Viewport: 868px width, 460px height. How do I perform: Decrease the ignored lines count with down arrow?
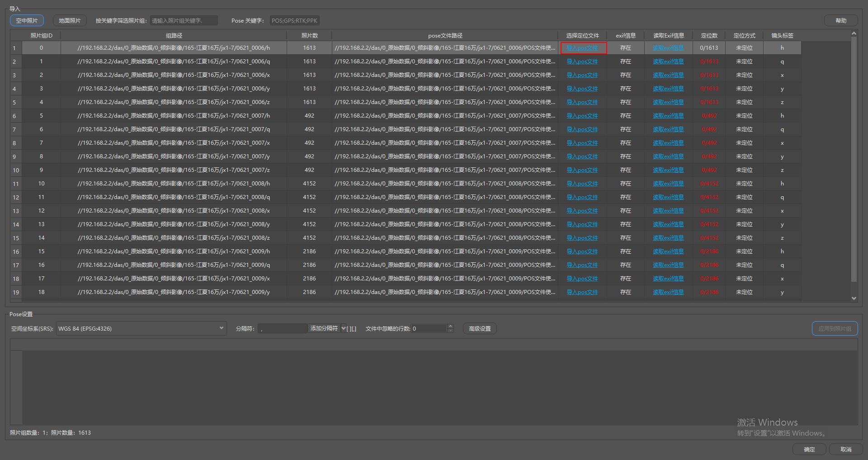(x=450, y=331)
